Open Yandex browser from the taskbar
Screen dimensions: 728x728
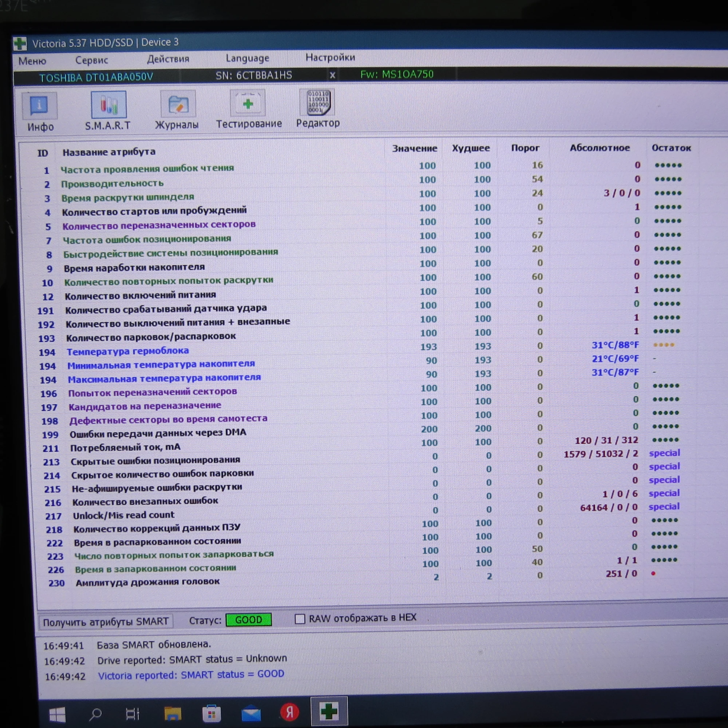coord(289,712)
